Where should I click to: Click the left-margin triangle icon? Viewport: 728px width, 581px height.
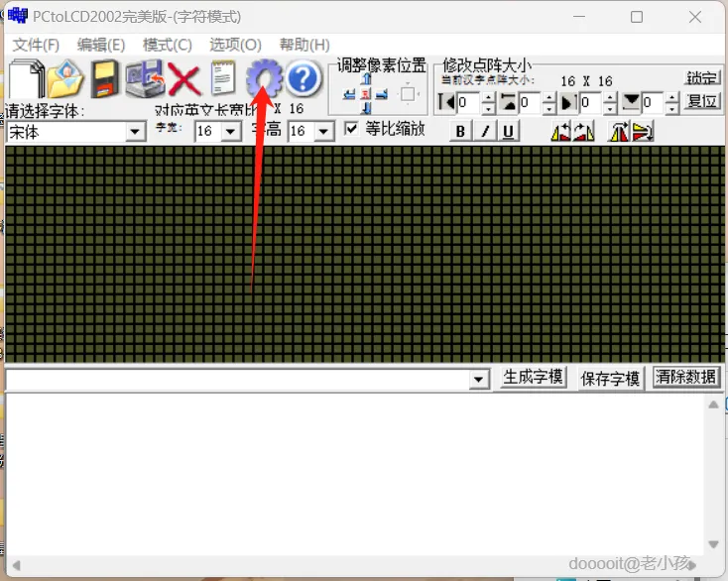[x=446, y=102]
